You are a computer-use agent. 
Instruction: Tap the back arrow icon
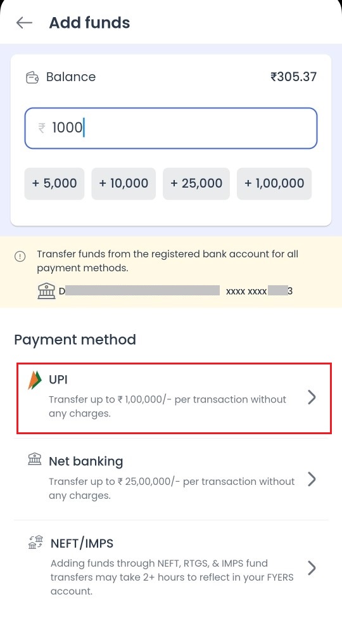click(24, 23)
